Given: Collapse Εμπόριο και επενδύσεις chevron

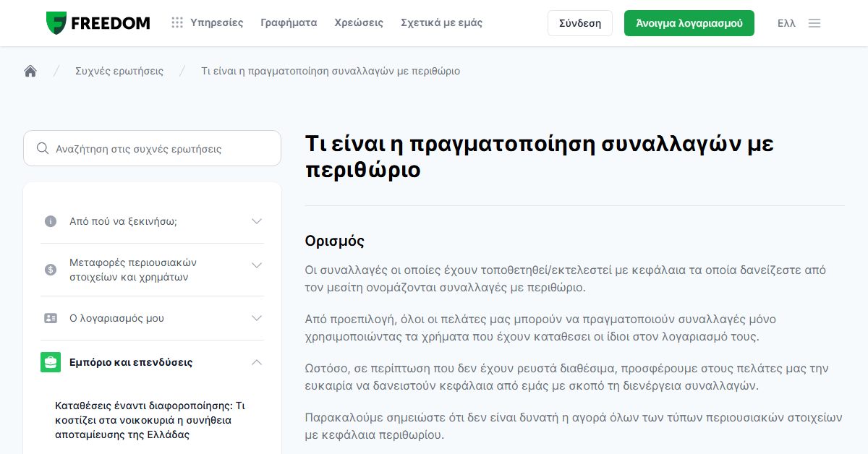Looking at the screenshot, I should [257, 362].
